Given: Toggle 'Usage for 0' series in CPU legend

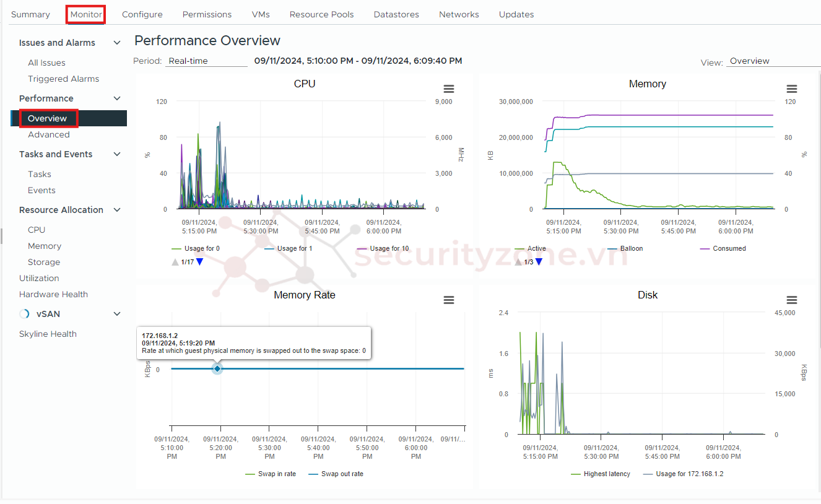Looking at the screenshot, I should (x=196, y=248).
